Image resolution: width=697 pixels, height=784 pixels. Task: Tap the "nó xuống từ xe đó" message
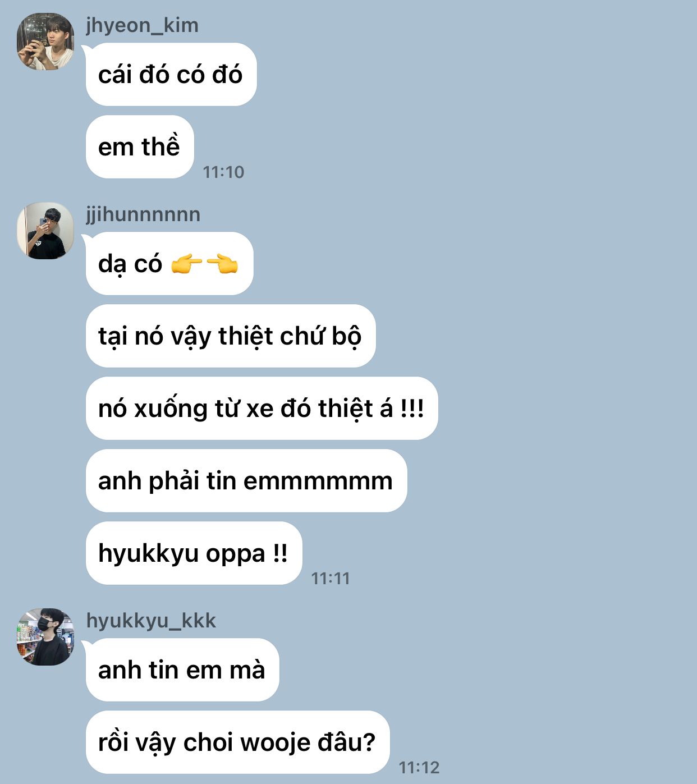point(262,409)
